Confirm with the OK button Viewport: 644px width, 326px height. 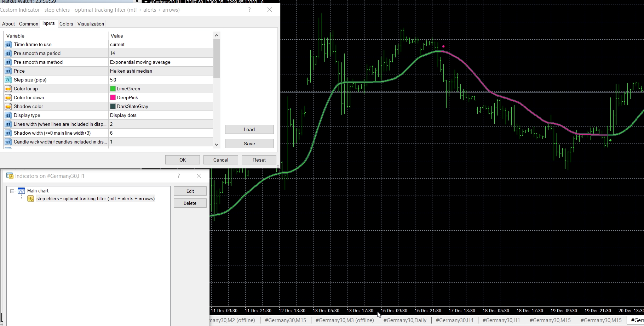[x=183, y=160]
